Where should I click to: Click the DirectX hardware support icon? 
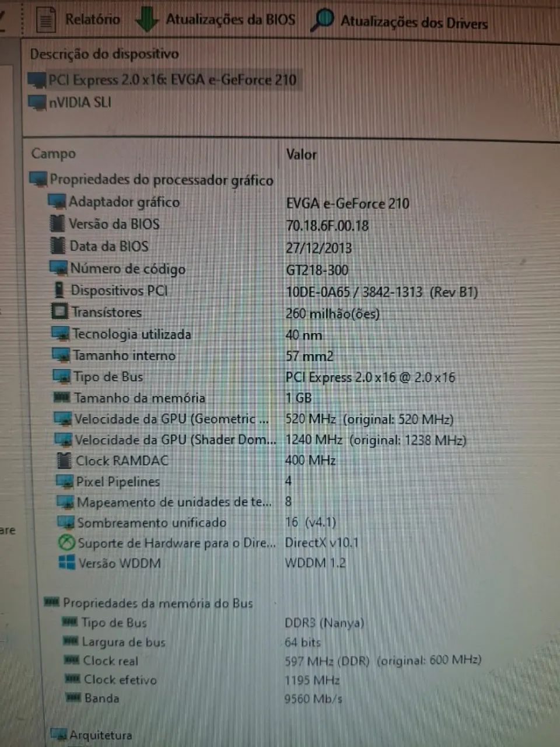point(66,543)
